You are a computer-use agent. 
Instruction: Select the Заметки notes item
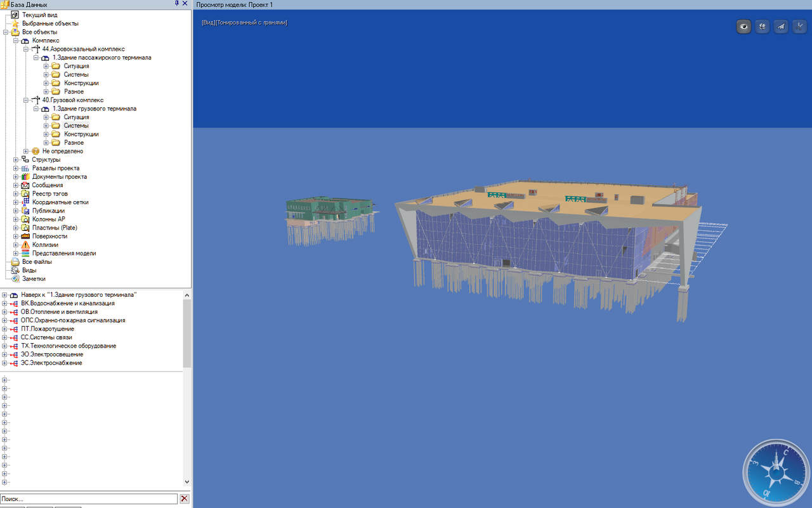(x=34, y=278)
